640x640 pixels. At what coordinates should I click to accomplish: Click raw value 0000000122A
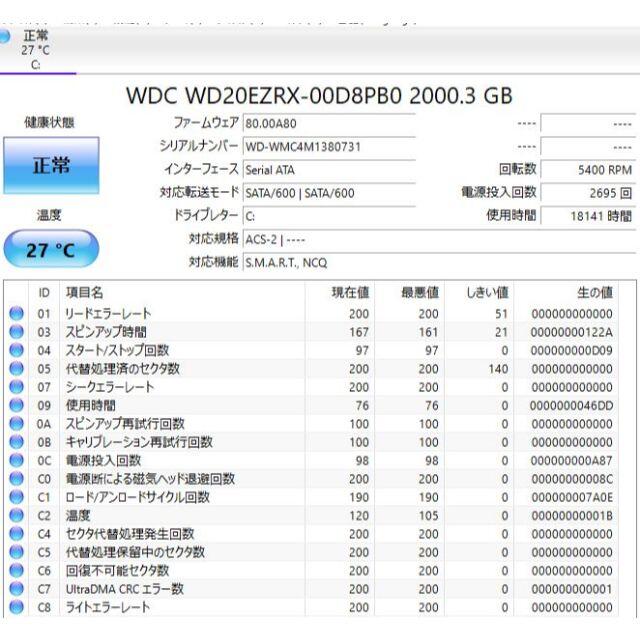[572, 332]
